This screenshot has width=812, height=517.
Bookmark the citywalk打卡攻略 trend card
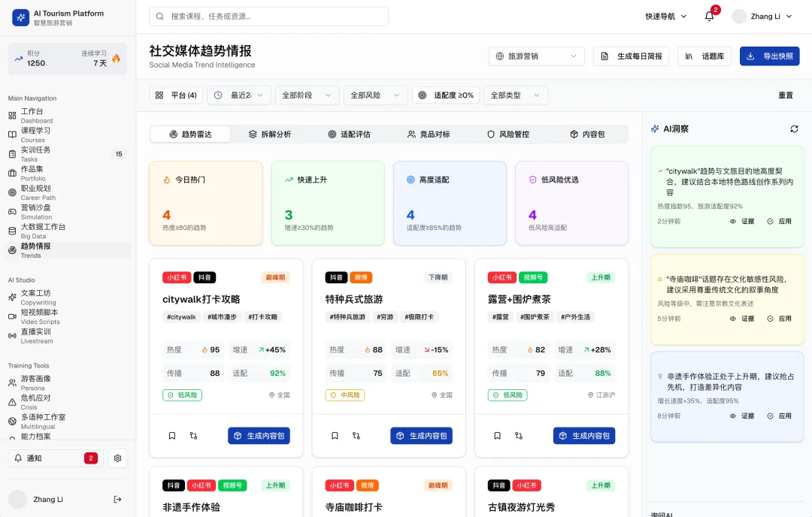tap(172, 436)
